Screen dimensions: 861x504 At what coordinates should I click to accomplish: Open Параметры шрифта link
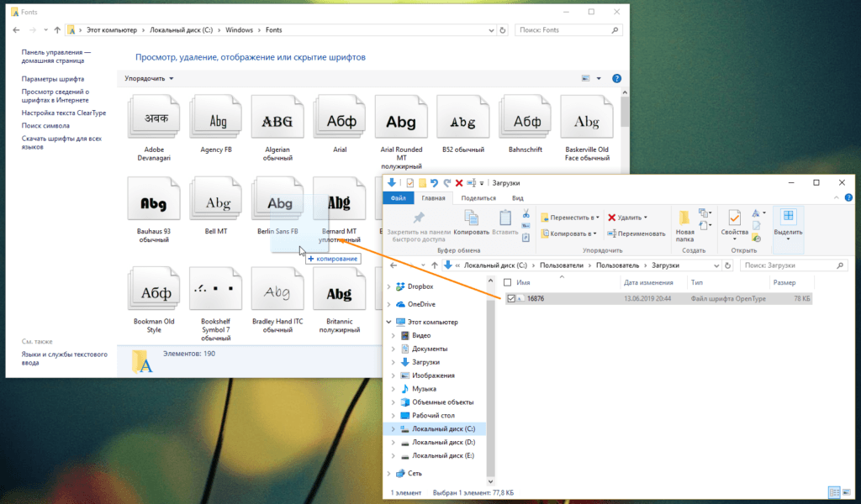53,79
